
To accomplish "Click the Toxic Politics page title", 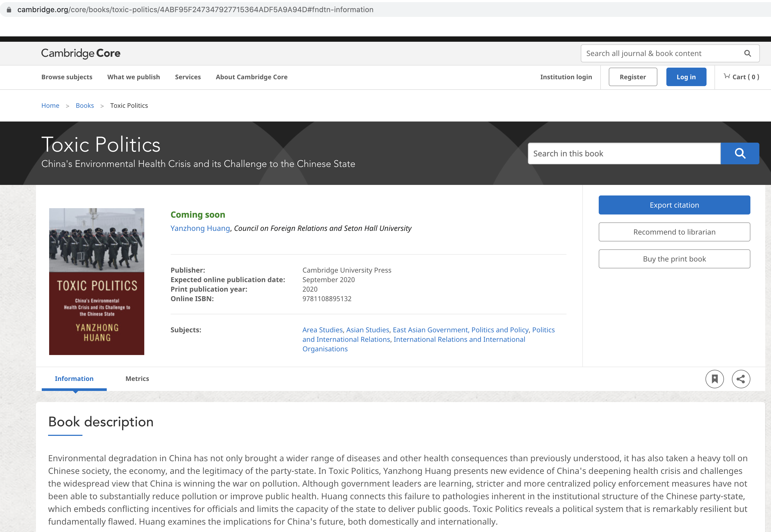I will click(101, 145).
